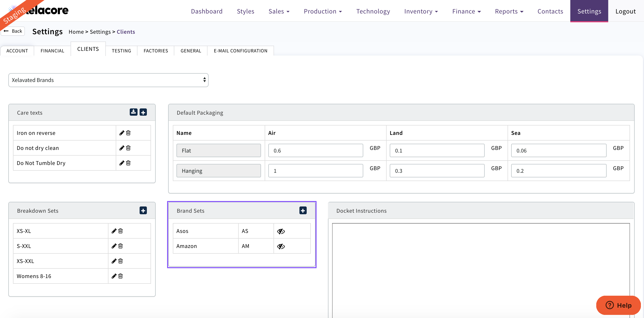Open the Xelavated Brands client dropdown

point(108,80)
